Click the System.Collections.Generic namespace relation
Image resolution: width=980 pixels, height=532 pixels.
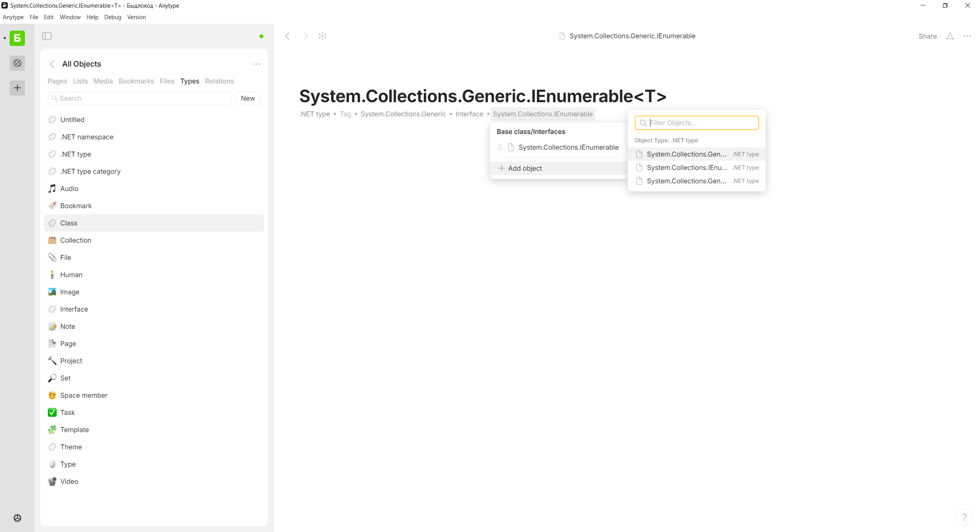coord(403,114)
